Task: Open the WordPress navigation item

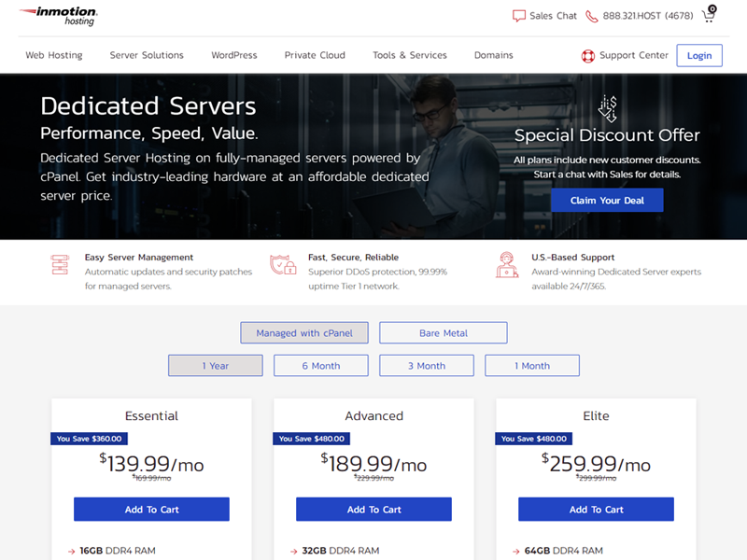Action: pyautogui.click(x=233, y=55)
